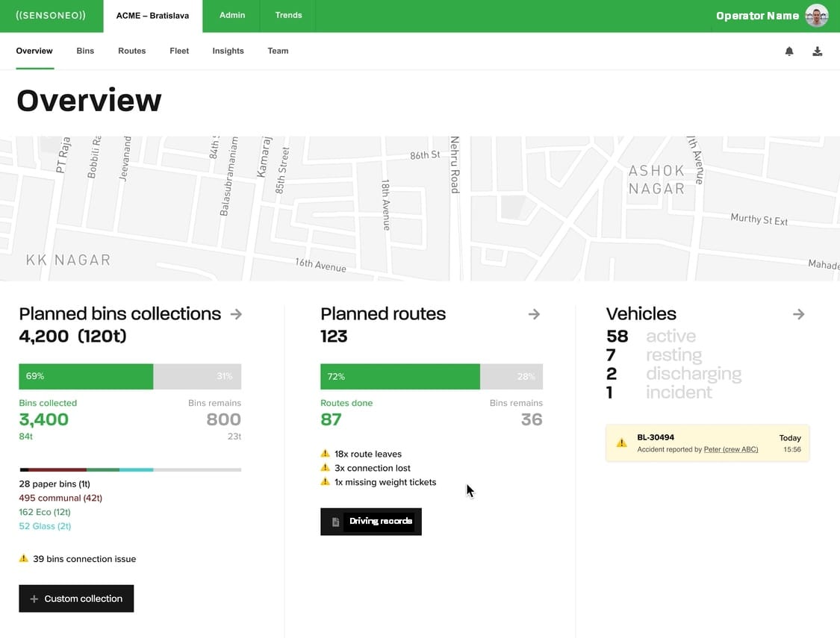Screen dimensions: 840x638
Task: Click the Sensoneo logo
Action: [51, 16]
